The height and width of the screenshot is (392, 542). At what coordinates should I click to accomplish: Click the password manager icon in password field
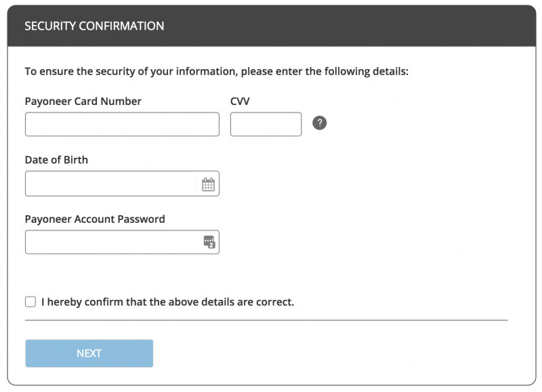(x=209, y=242)
